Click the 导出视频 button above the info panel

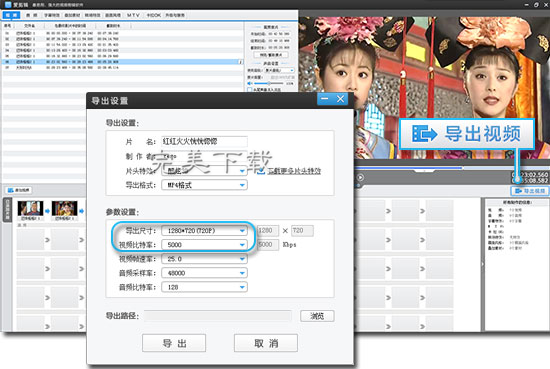(x=529, y=191)
